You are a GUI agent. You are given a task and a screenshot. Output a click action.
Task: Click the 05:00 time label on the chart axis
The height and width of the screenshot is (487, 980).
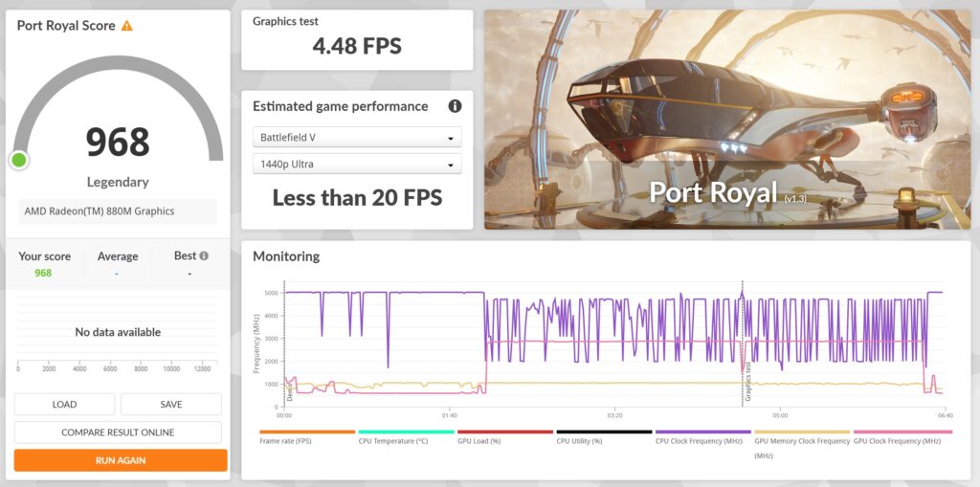tap(780, 415)
